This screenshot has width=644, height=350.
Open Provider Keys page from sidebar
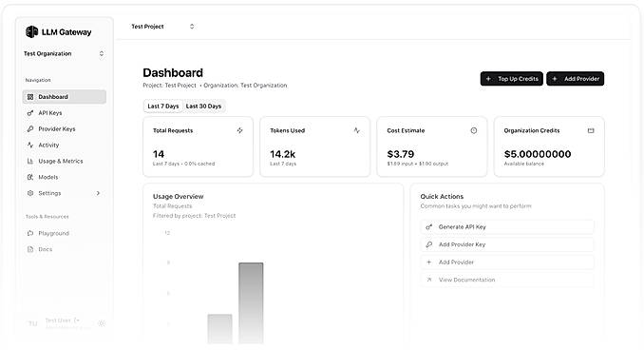64,129
